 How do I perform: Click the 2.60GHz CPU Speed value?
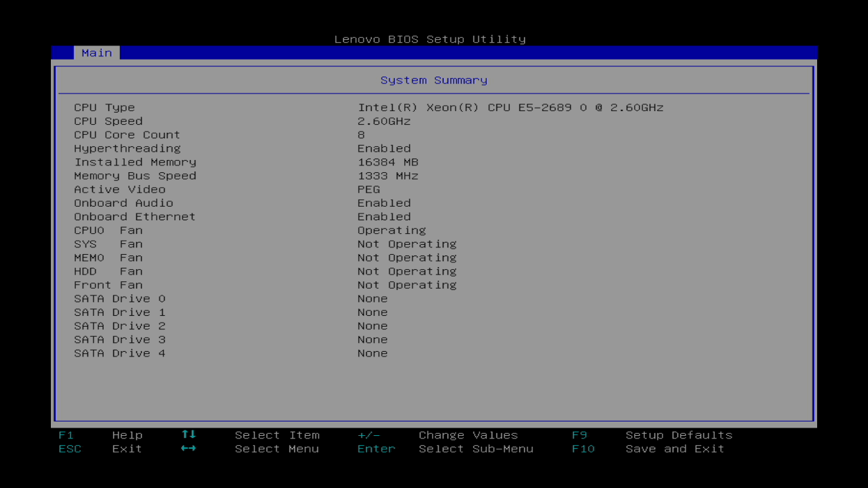384,121
